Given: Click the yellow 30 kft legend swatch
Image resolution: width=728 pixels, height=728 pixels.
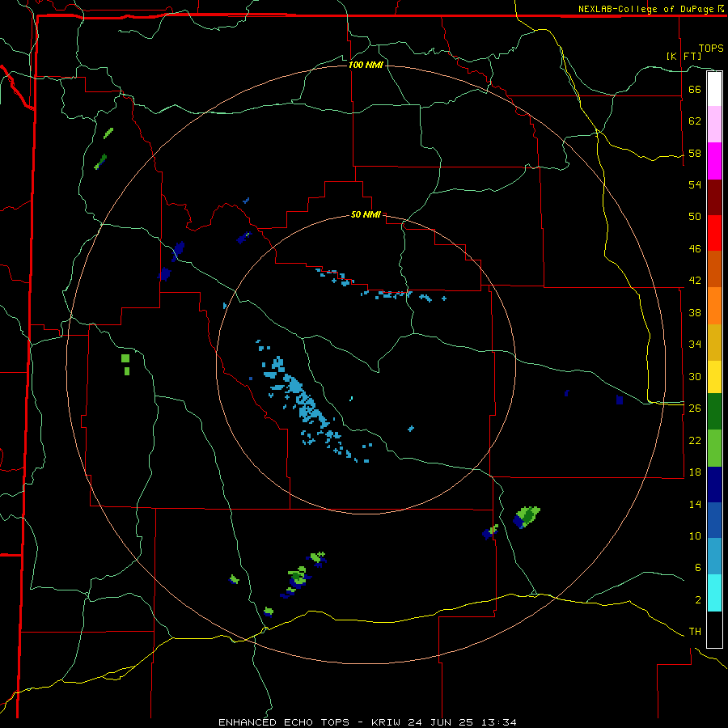Looking at the screenshot, I should (714, 377).
